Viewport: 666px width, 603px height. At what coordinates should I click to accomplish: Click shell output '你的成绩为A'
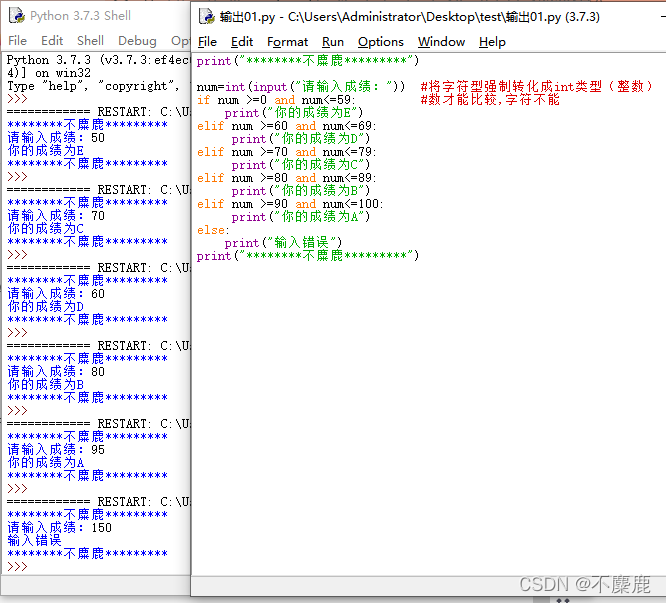pyautogui.click(x=45, y=463)
